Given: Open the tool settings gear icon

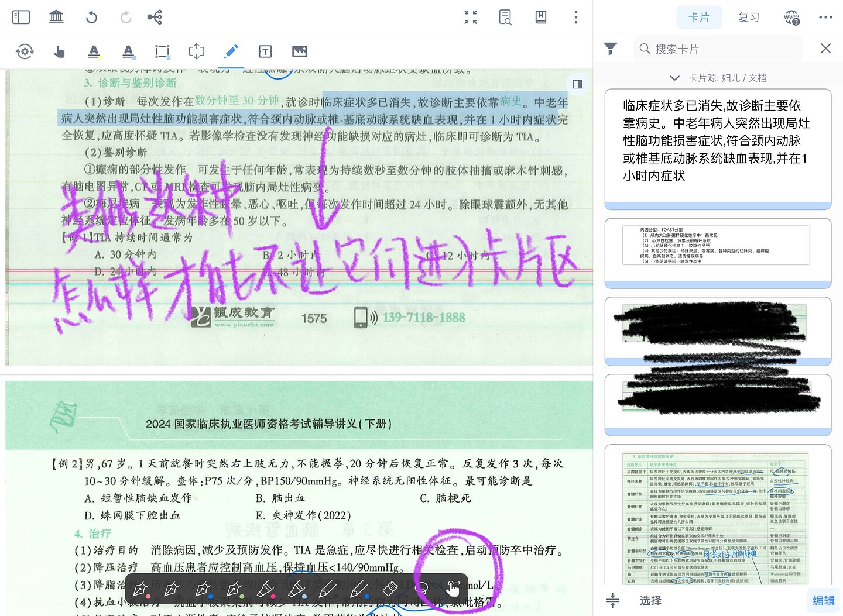Looking at the screenshot, I should 25,51.
